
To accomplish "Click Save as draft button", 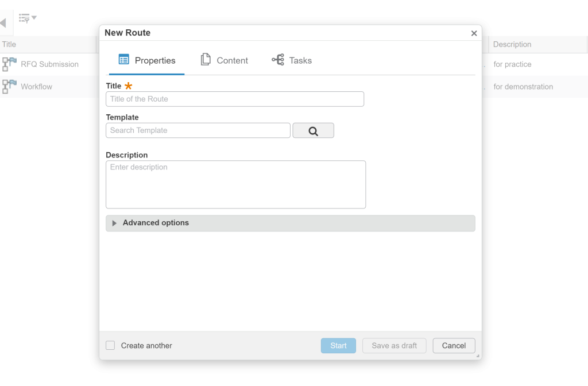I will pyautogui.click(x=394, y=345).
